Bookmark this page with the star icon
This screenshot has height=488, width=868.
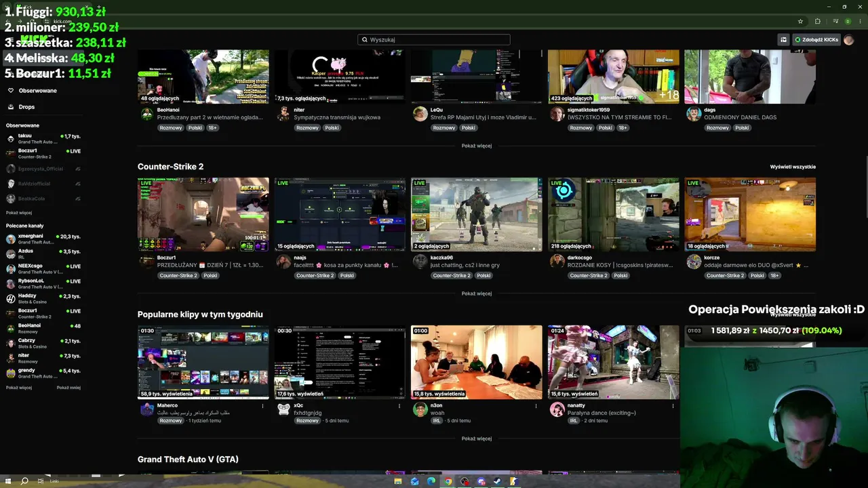point(800,21)
